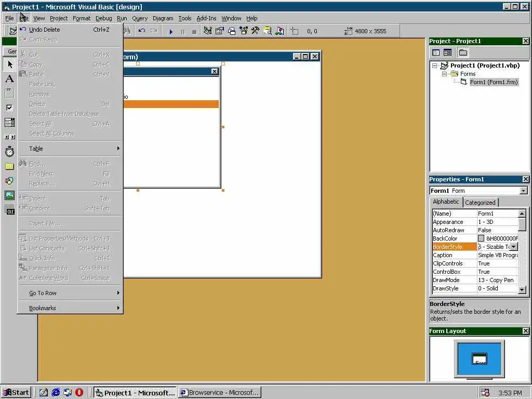This screenshot has height=399, width=532.
Task: Select the DrawMode property row
Action: click(475, 280)
